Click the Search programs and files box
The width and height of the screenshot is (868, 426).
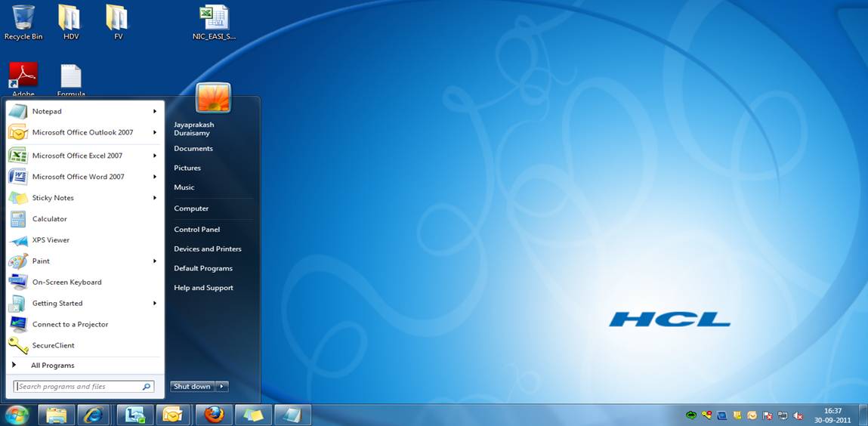83,387
